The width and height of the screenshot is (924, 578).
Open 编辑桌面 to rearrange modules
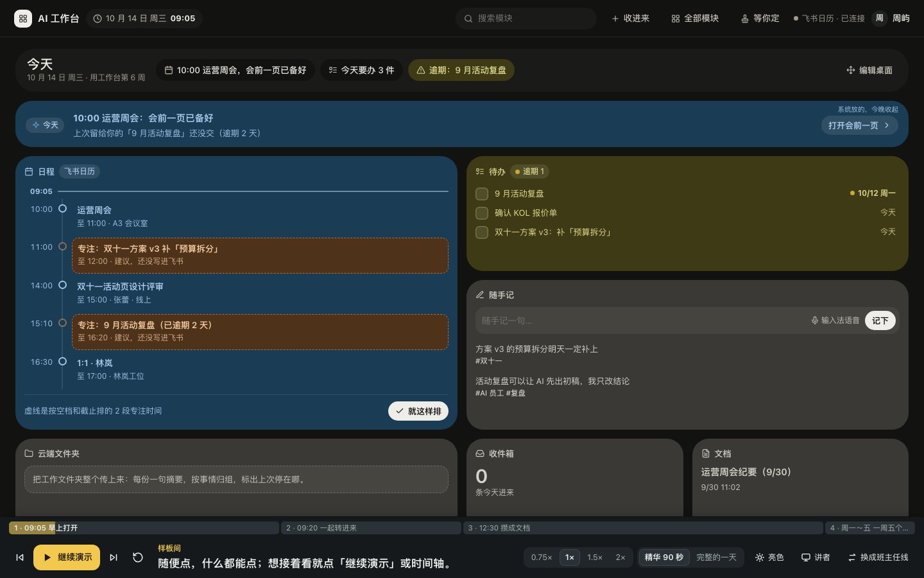click(869, 70)
